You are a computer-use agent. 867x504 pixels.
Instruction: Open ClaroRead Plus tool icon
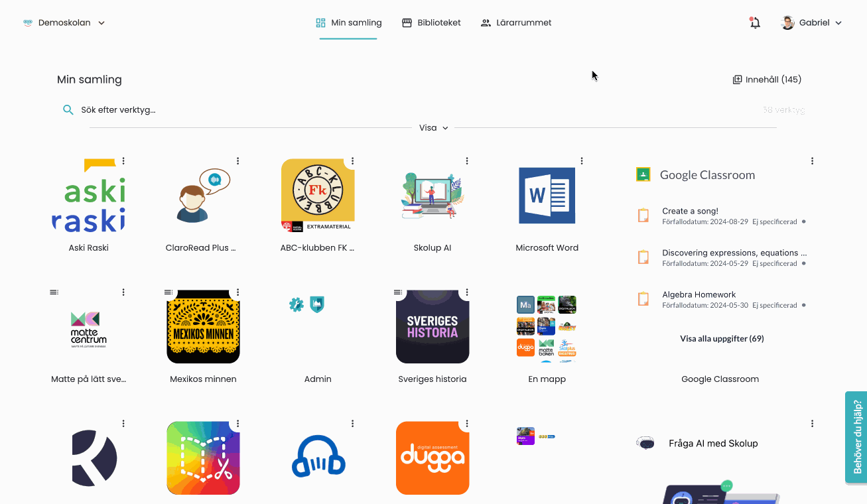(x=203, y=195)
